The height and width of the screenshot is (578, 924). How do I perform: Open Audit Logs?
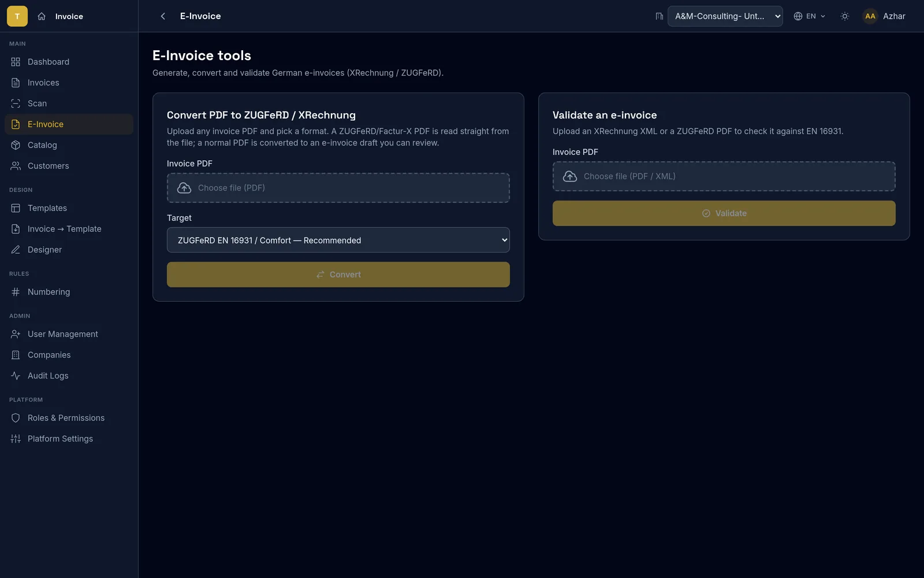pyautogui.click(x=69, y=376)
